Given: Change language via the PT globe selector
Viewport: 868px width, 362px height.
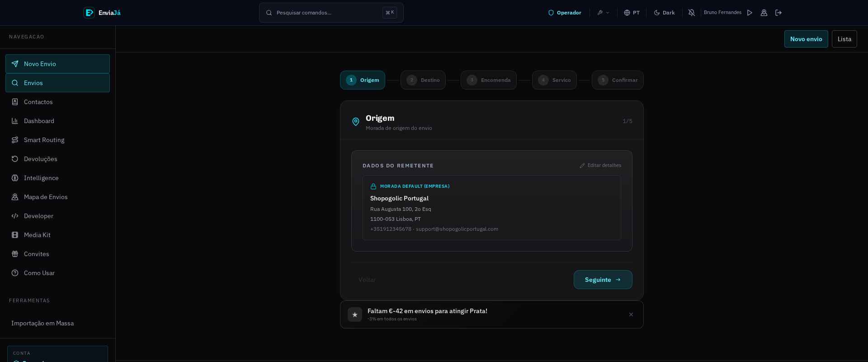Looking at the screenshot, I should point(632,13).
